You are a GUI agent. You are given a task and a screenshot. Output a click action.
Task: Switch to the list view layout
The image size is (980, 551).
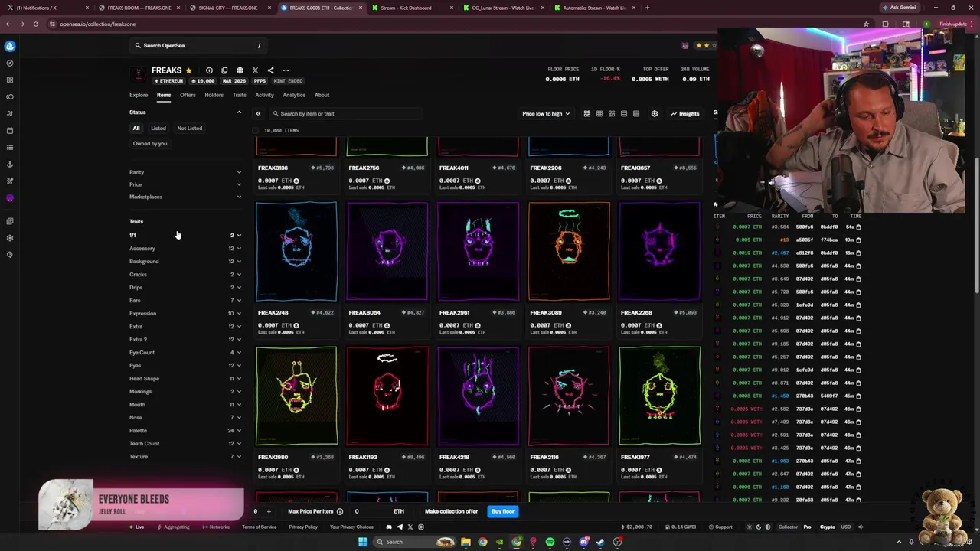click(x=624, y=113)
